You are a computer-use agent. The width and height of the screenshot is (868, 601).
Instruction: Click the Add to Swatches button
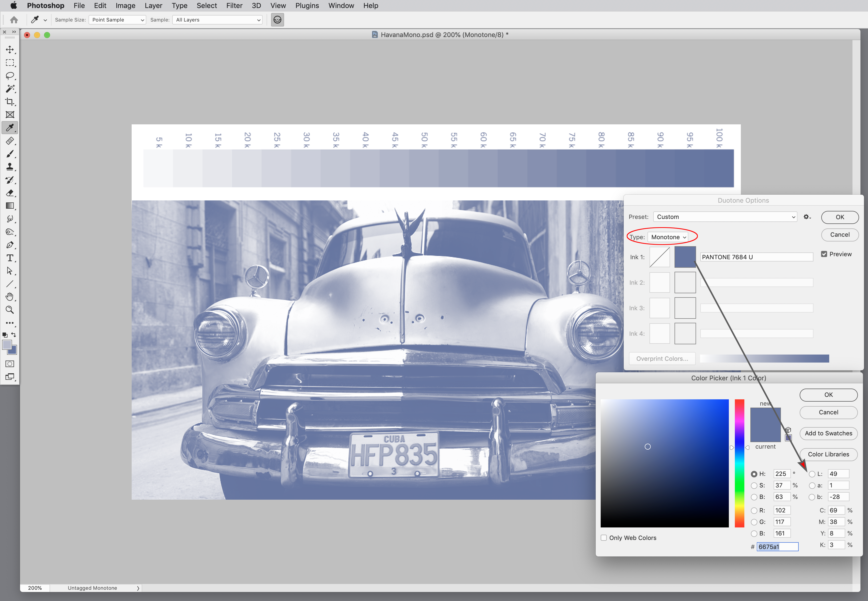point(828,433)
